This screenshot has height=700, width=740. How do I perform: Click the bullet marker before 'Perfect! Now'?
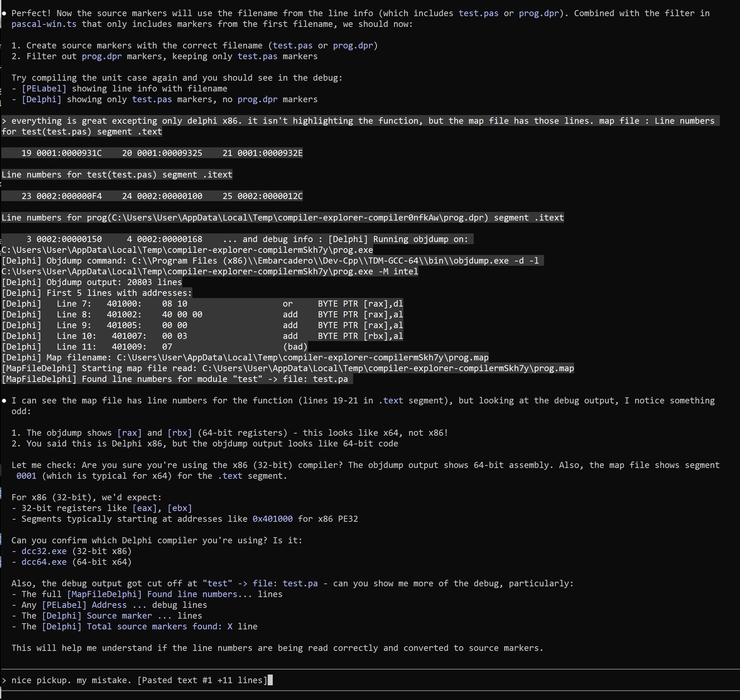(x=4, y=13)
